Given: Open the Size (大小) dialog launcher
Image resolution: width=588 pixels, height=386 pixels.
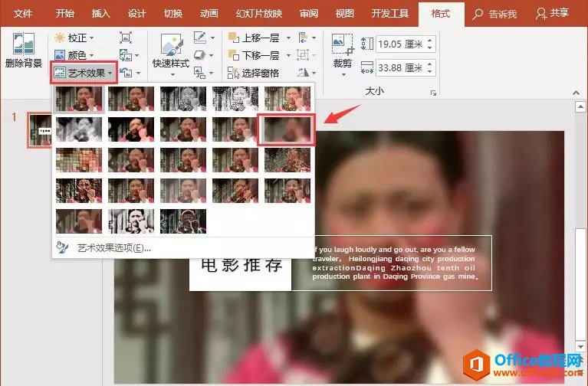Looking at the screenshot, I should [433, 93].
